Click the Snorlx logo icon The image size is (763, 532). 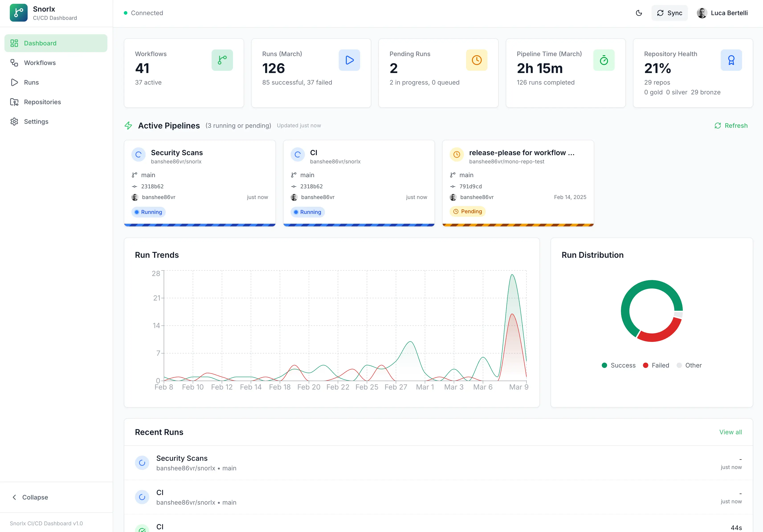point(19,13)
